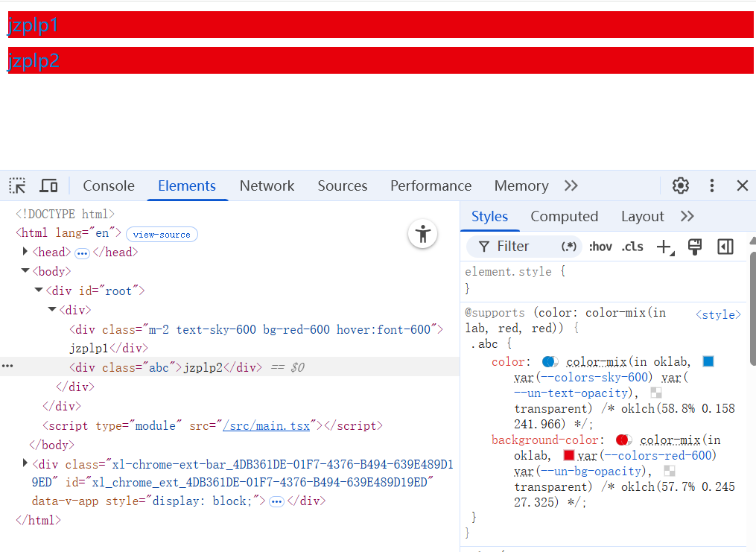Open the Layout sidebar tab
The height and width of the screenshot is (552, 756).
click(642, 216)
